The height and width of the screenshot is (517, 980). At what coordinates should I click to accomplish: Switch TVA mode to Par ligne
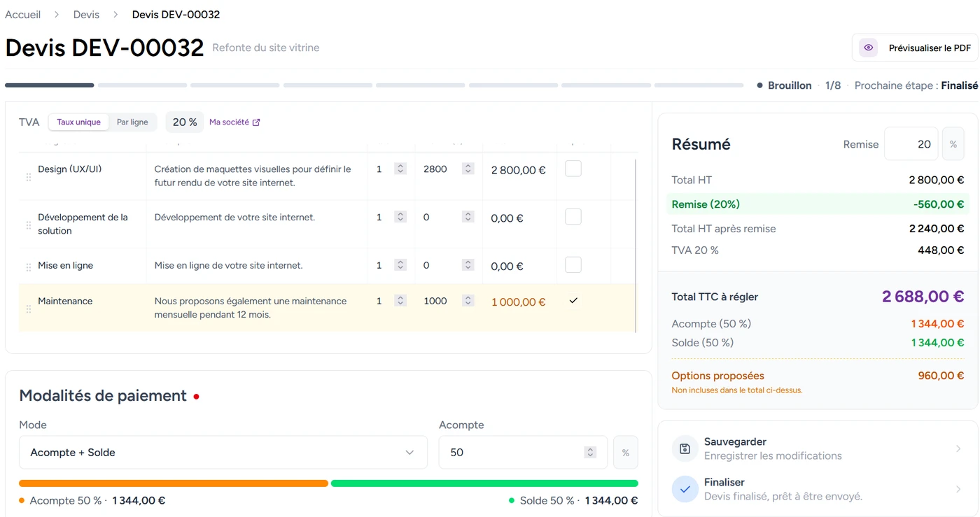[132, 122]
